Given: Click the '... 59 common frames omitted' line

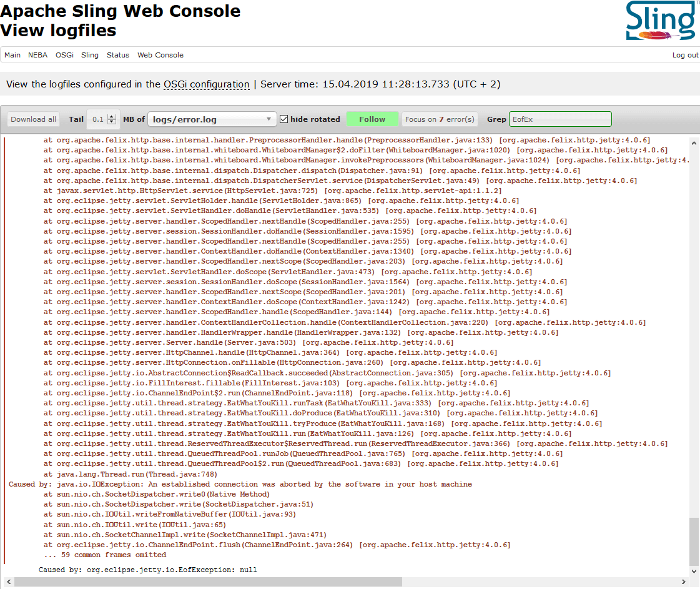Looking at the screenshot, I should pos(105,555).
